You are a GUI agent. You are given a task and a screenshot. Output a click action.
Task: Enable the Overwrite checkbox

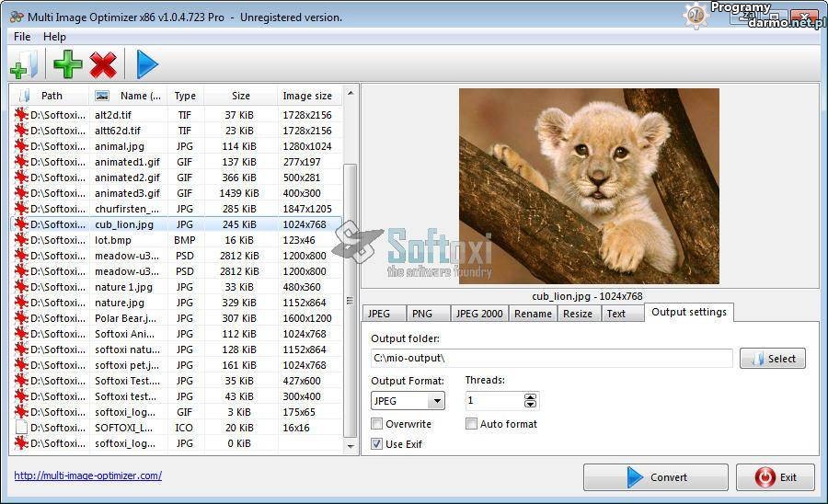[377, 424]
